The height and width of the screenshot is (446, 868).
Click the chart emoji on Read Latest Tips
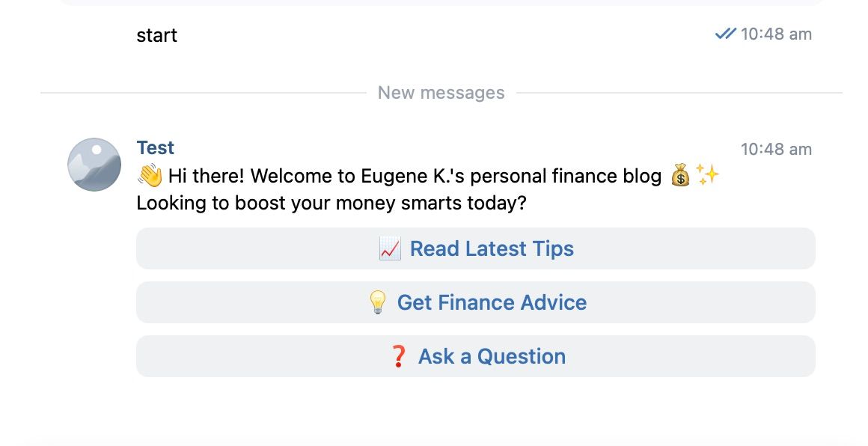click(390, 248)
